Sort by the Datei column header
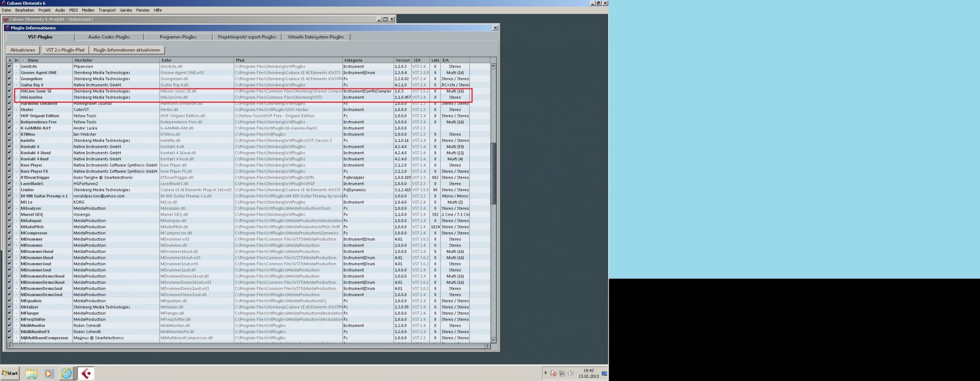980x381 pixels. [197, 60]
